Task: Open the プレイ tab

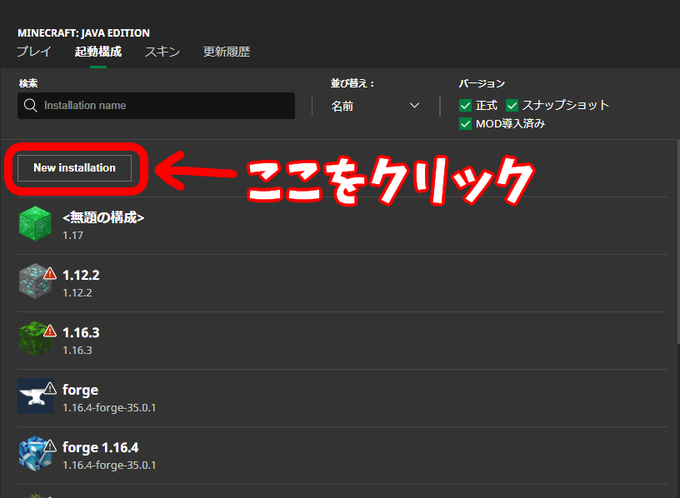Action: [x=34, y=52]
